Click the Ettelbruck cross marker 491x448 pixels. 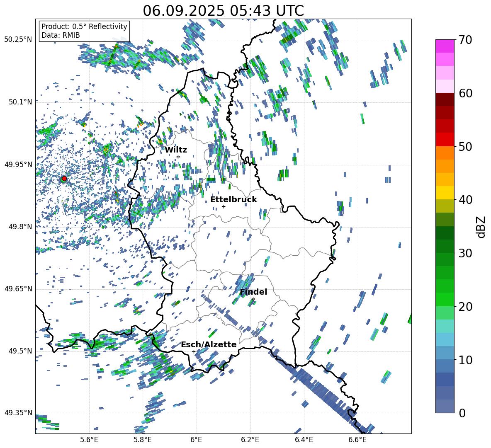(224, 206)
